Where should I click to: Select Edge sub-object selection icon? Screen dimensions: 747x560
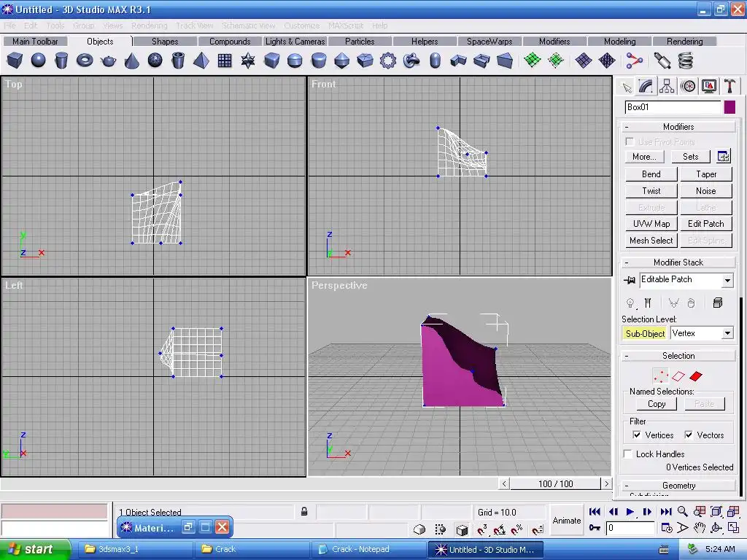coord(678,376)
